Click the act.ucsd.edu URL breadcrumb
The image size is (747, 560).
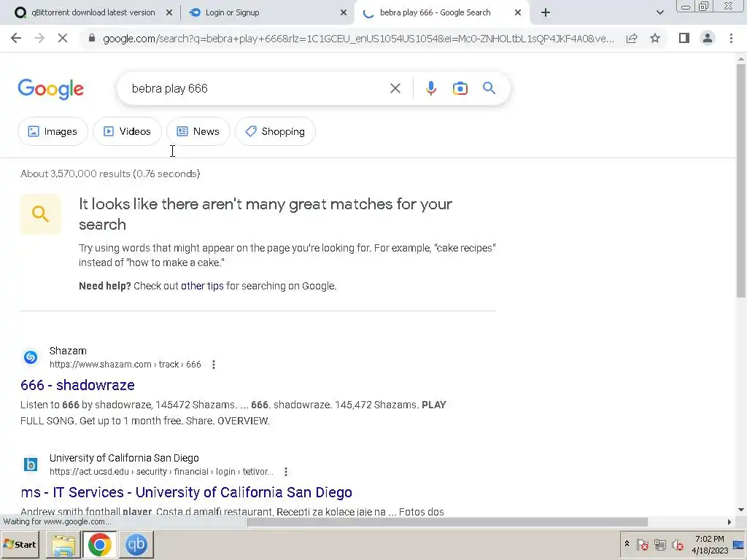[x=161, y=472]
